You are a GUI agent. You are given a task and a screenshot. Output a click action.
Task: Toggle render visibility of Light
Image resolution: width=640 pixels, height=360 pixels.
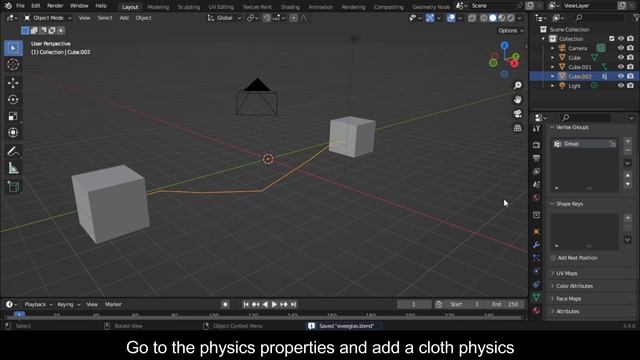click(631, 86)
